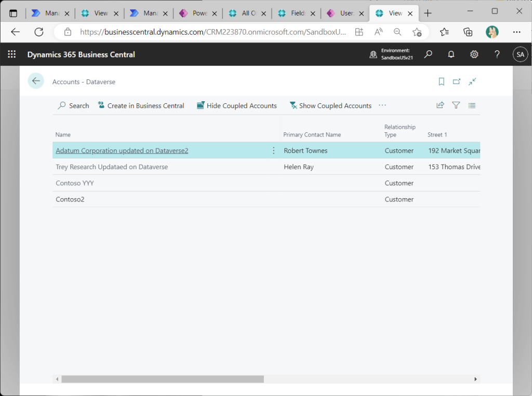Click the Read Aloud icon
532x396 pixels.
click(378, 32)
